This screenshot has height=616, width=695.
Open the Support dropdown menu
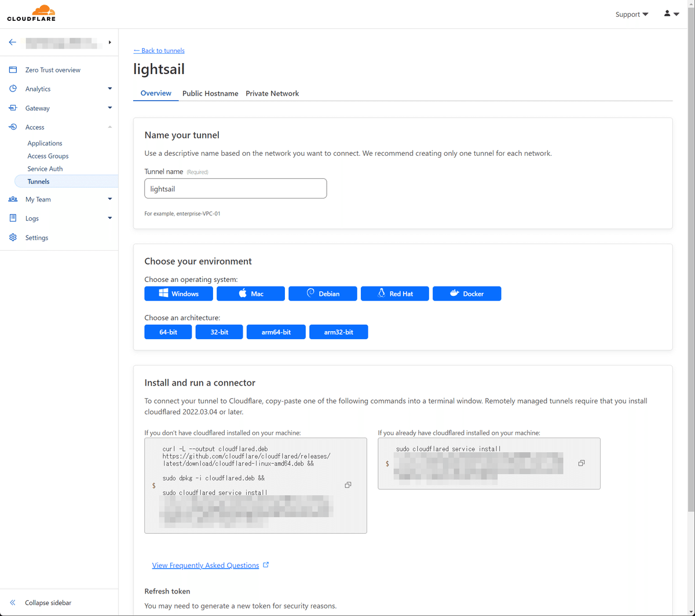(632, 14)
